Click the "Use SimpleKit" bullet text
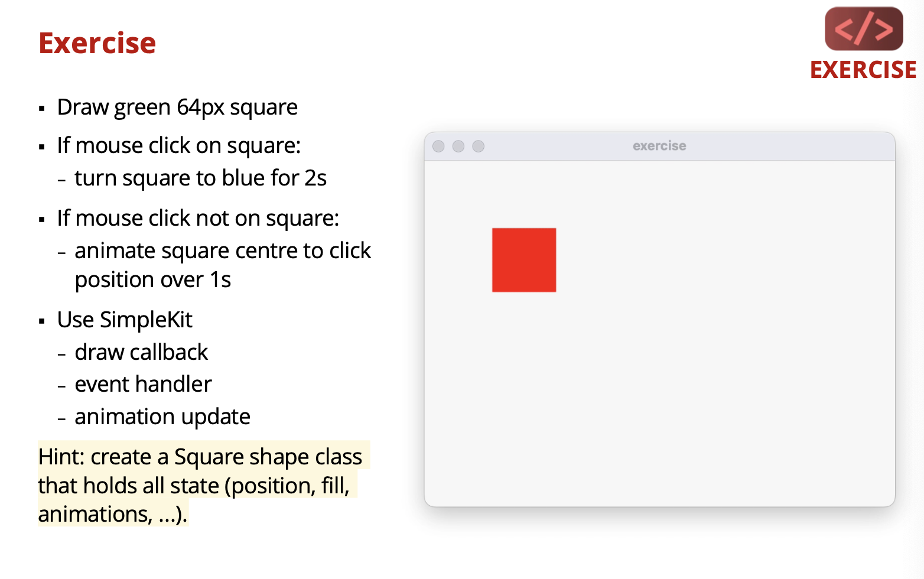 pyautogui.click(x=125, y=320)
